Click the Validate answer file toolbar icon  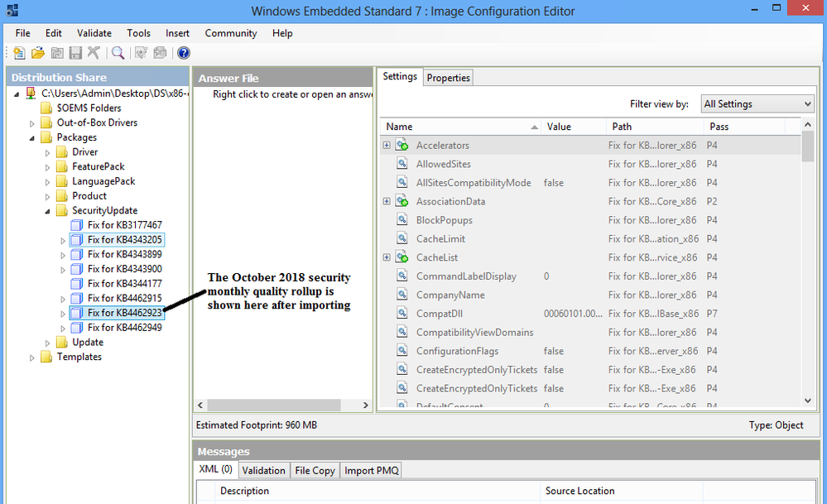click(141, 53)
